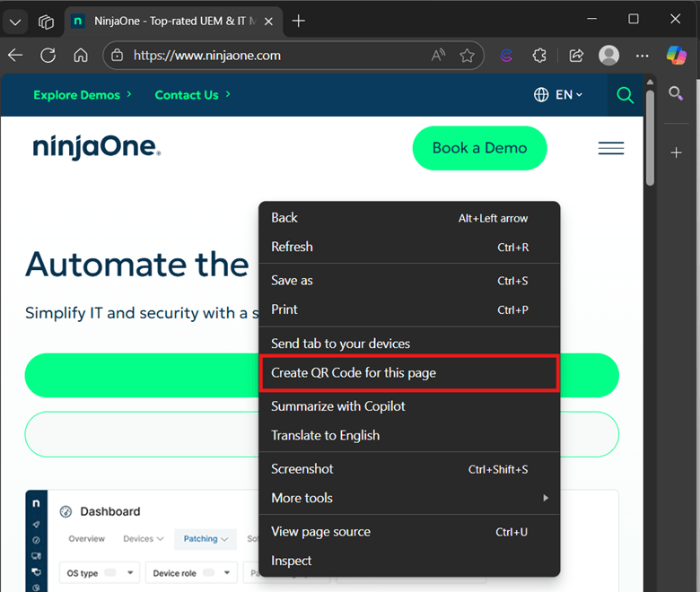Choose Inspect from the context menu
Image resolution: width=700 pixels, height=592 pixels.
(x=409, y=561)
